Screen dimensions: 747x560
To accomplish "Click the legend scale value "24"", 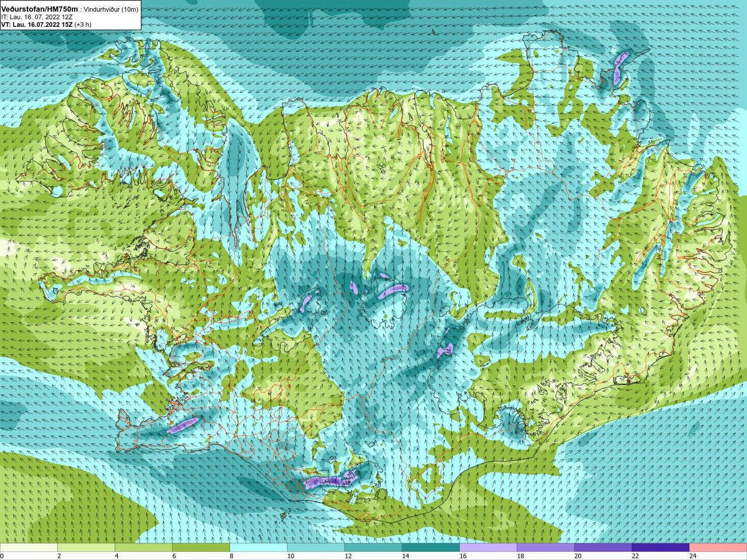I will coord(693,556).
